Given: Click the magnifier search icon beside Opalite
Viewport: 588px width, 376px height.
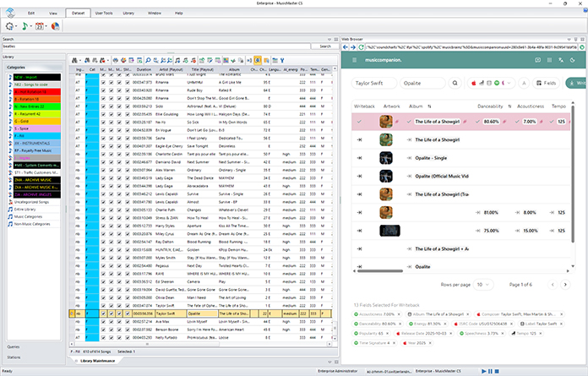Looking at the screenshot, I should pyautogui.click(x=454, y=84).
